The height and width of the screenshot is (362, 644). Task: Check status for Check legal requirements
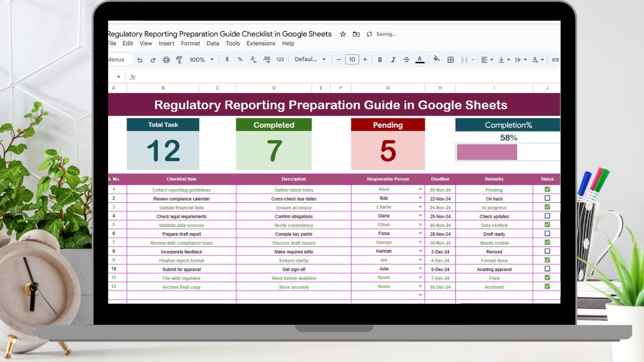coord(547,216)
